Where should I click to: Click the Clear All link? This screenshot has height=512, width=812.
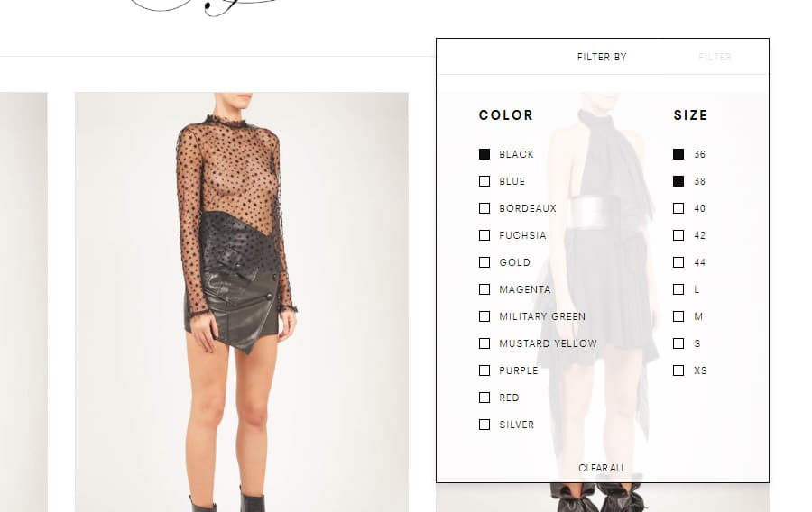click(602, 468)
